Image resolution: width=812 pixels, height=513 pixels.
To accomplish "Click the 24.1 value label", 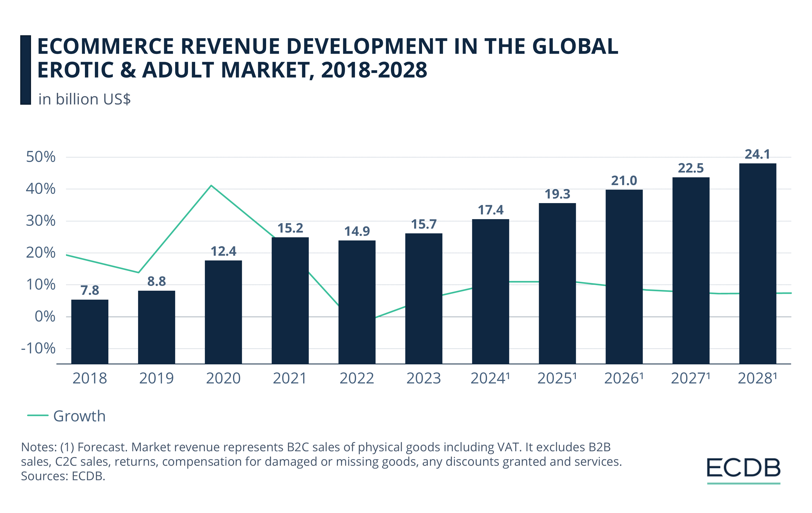I will point(757,154).
